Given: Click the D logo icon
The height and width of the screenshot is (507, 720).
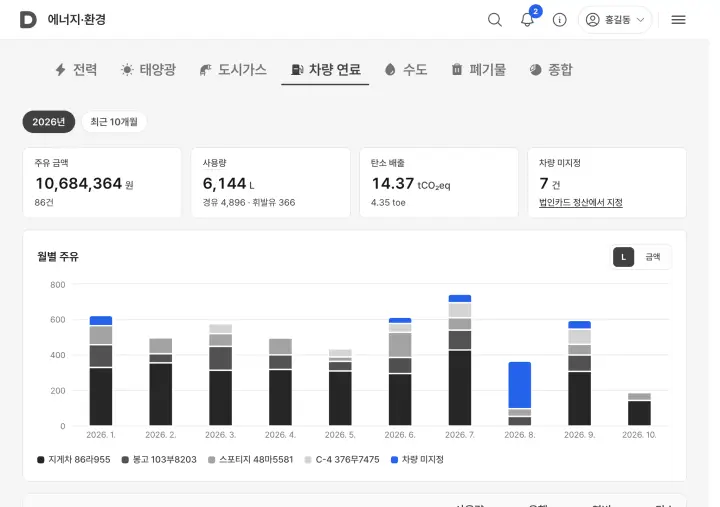Looking at the screenshot, I should [28, 20].
